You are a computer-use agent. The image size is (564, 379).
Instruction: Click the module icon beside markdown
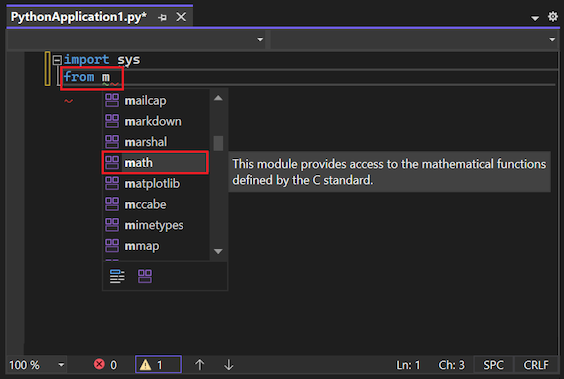[112, 121]
